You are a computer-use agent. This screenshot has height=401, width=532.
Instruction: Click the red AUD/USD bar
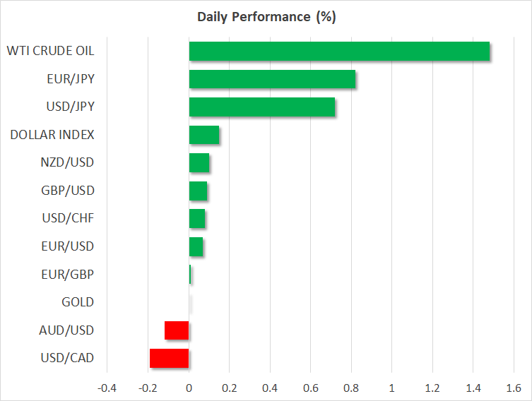tap(177, 330)
